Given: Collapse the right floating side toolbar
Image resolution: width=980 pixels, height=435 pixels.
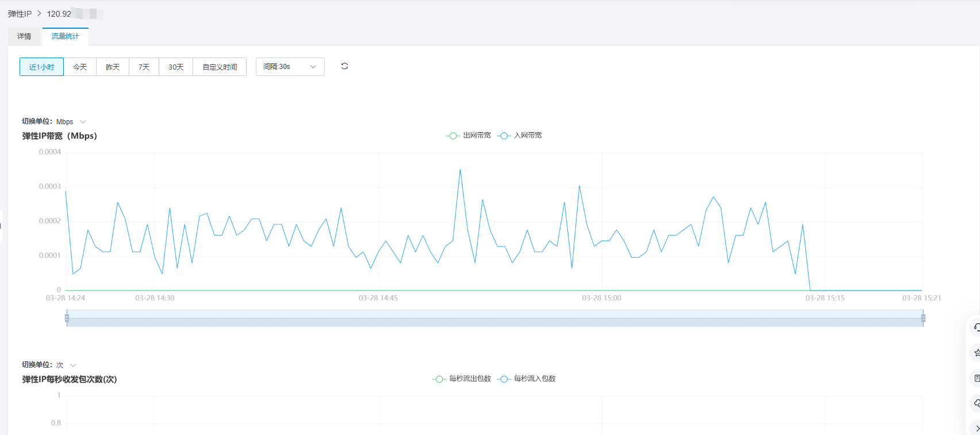Looking at the screenshot, I should [975, 428].
